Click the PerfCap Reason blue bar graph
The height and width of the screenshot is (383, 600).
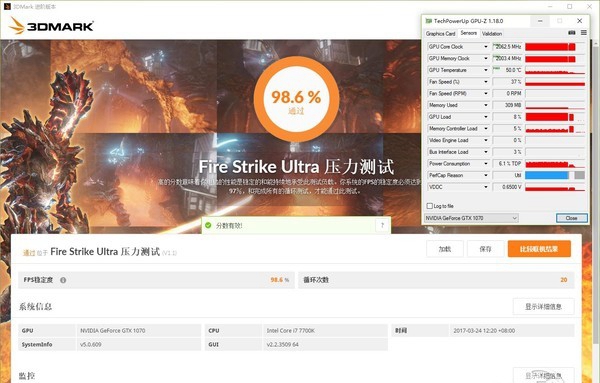[x=555, y=175]
